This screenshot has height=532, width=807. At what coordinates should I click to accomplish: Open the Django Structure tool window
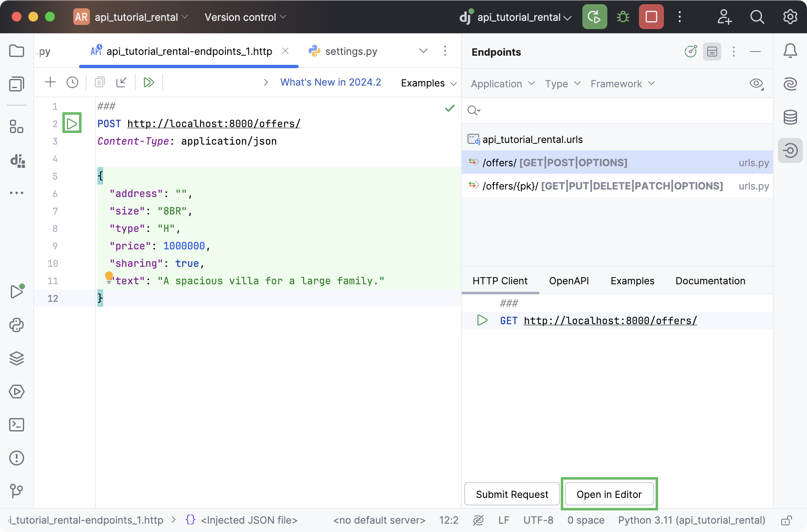(x=17, y=162)
